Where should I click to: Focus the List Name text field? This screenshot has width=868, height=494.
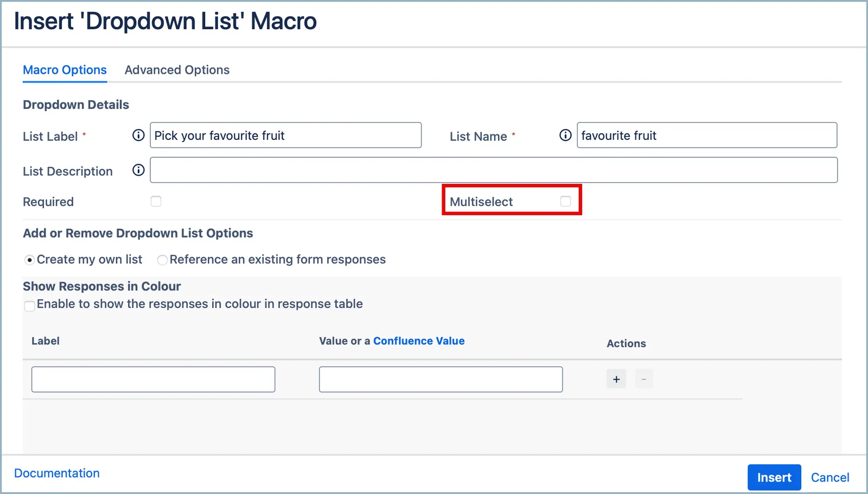707,135
